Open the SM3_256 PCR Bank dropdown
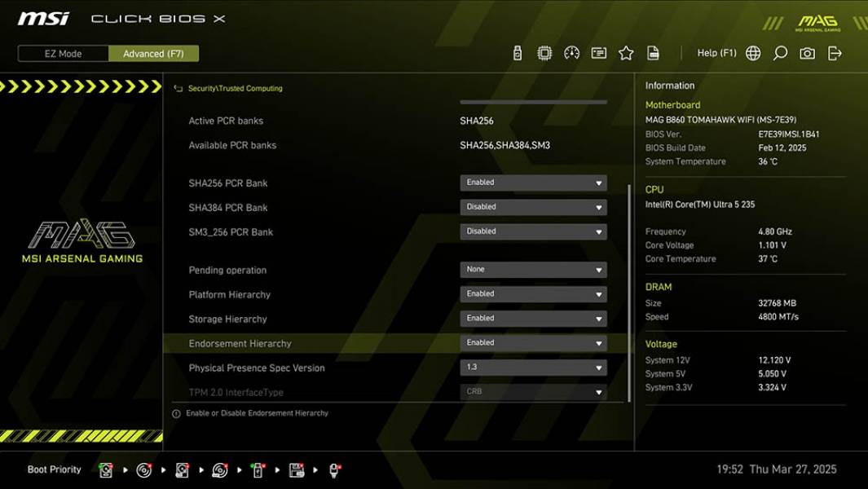This screenshot has height=489, width=868. click(533, 231)
